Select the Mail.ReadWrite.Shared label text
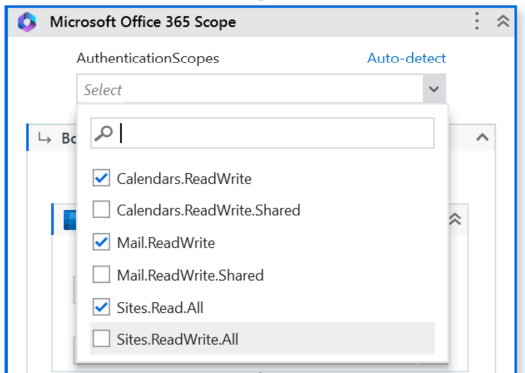Viewport: 525px width, 373px height. point(190,275)
